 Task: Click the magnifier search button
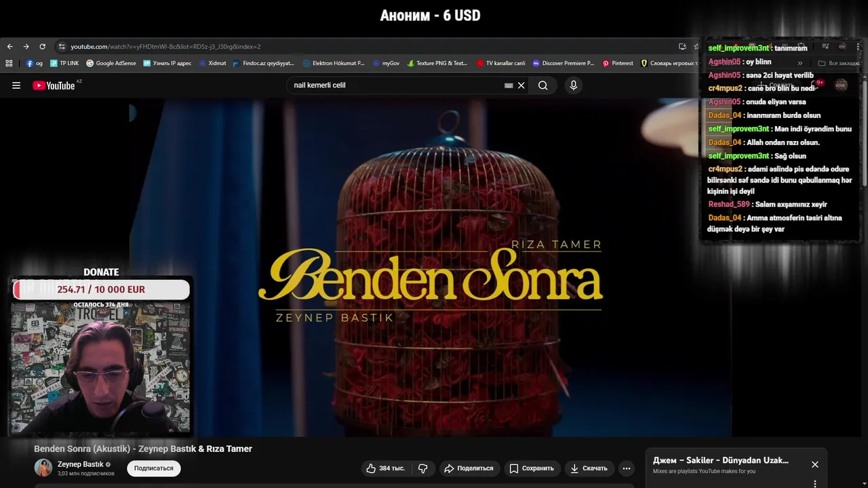543,85
